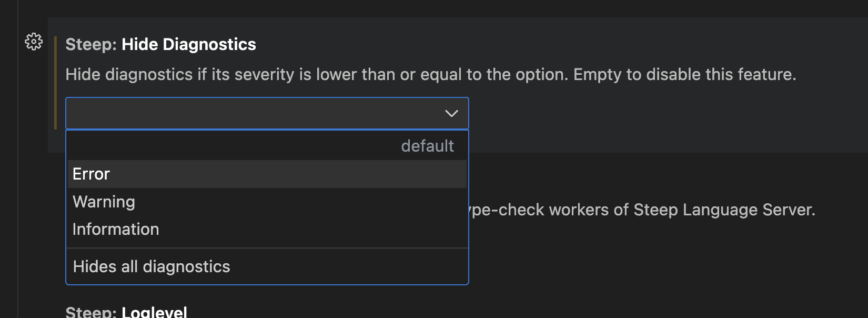
Task: Click the 'Steep:' prefix before Loglevel
Action: point(91,312)
